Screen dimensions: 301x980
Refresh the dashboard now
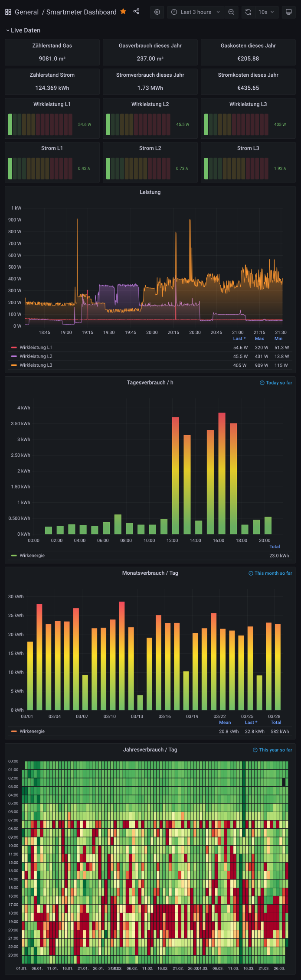coord(248,12)
